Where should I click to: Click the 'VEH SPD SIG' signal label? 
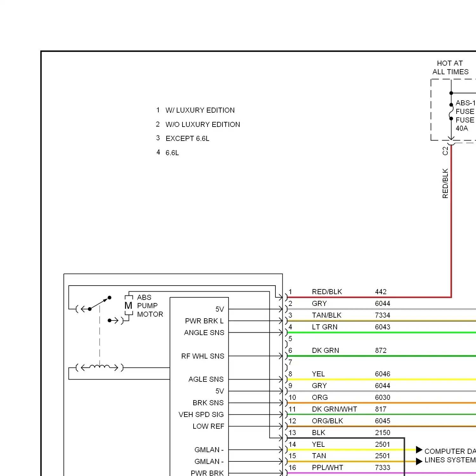pyautogui.click(x=201, y=414)
